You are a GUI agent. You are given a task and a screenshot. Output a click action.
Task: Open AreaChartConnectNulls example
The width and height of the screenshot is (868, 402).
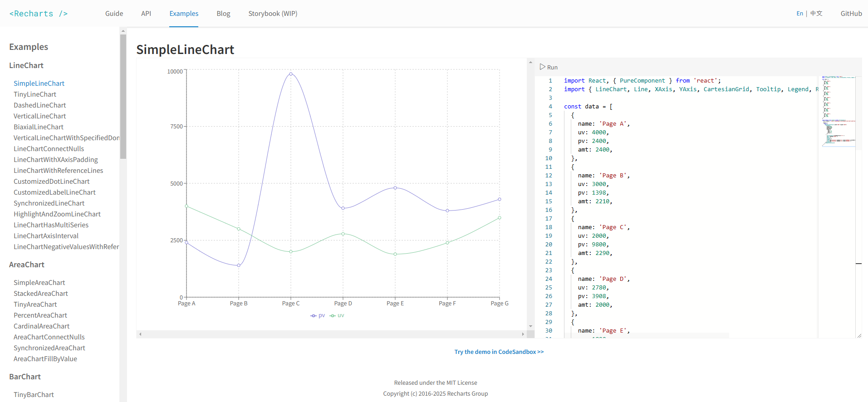49,337
